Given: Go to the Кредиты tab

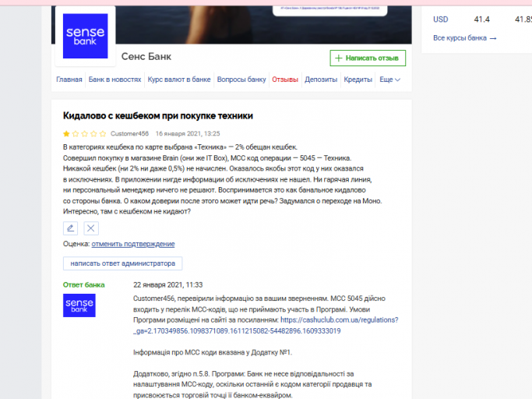Looking at the screenshot, I should coord(358,79).
